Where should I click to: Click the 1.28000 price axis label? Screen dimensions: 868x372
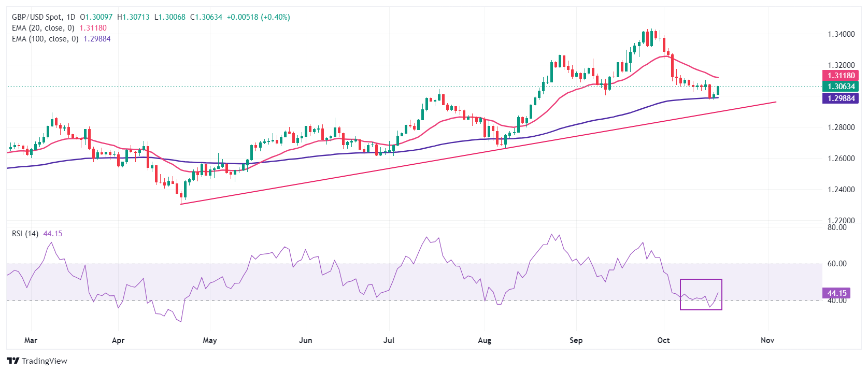(841, 127)
